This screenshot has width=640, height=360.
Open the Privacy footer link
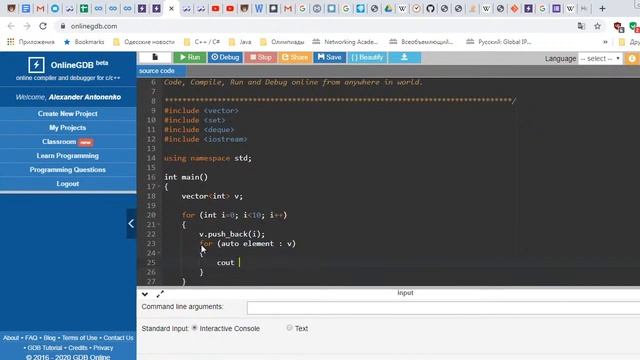(103, 348)
